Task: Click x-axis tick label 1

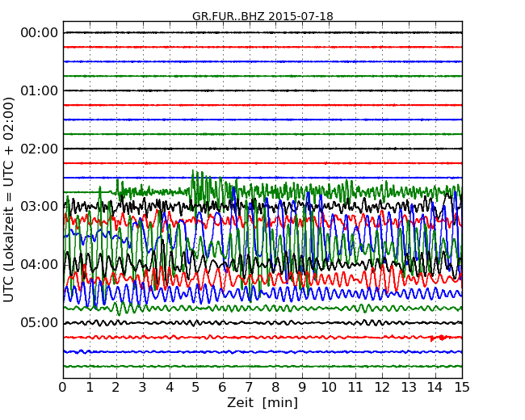Action: tap(90, 387)
